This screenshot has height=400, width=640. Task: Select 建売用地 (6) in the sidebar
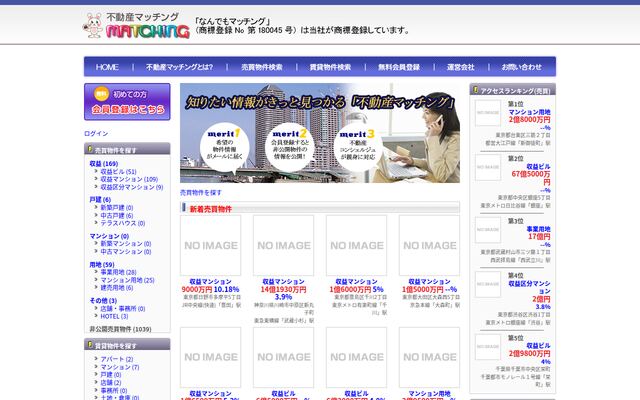pos(117,287)
